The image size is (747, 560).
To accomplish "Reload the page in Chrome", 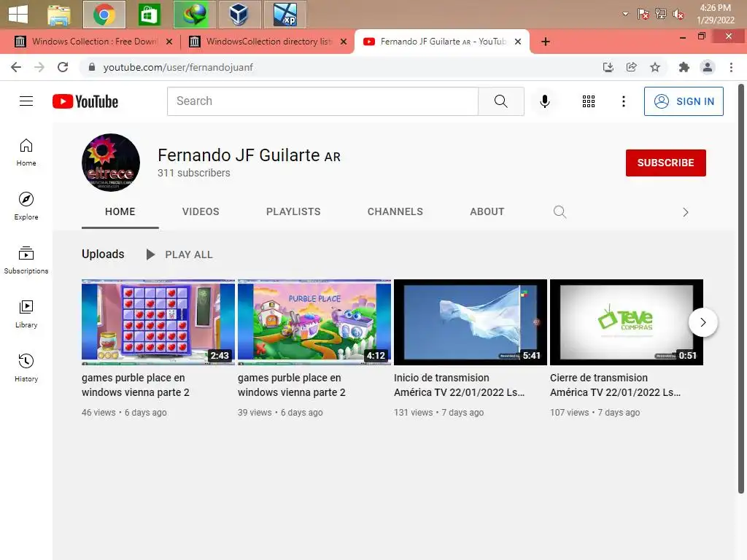I will (x=63, y=67).
